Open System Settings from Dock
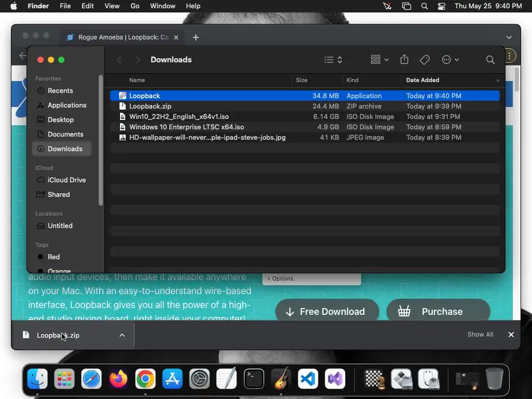This screenshot has height=399, width=532. [199, 379]
